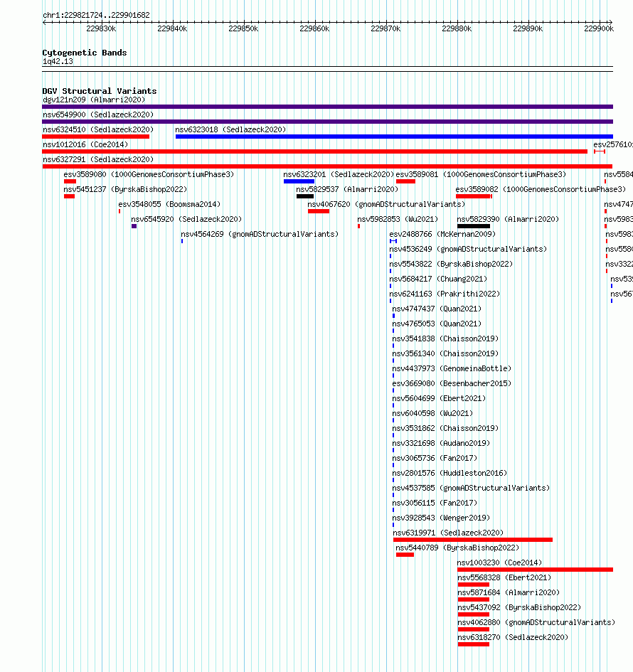Open the nsv6323018 (Sedlazeck2020) variant label
This screenshot has width=633, height=672.
[x=230, y=130]
